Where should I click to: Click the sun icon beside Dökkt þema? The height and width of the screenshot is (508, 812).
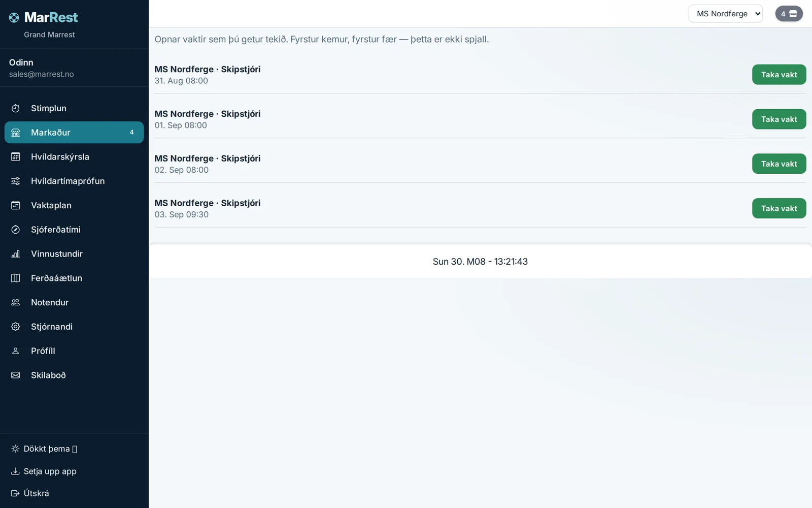pyautogui.click(x=15, y=449)
